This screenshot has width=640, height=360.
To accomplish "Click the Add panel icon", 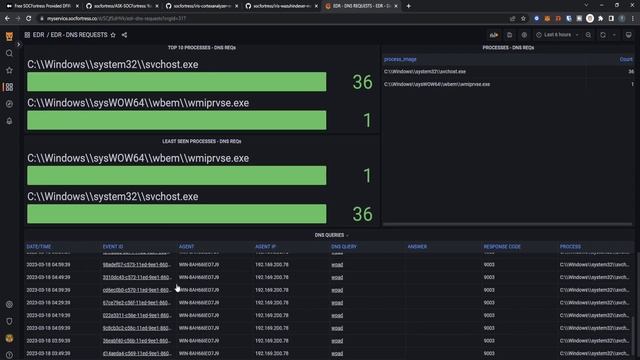I will pyautogui.click(x=494, y=35).
